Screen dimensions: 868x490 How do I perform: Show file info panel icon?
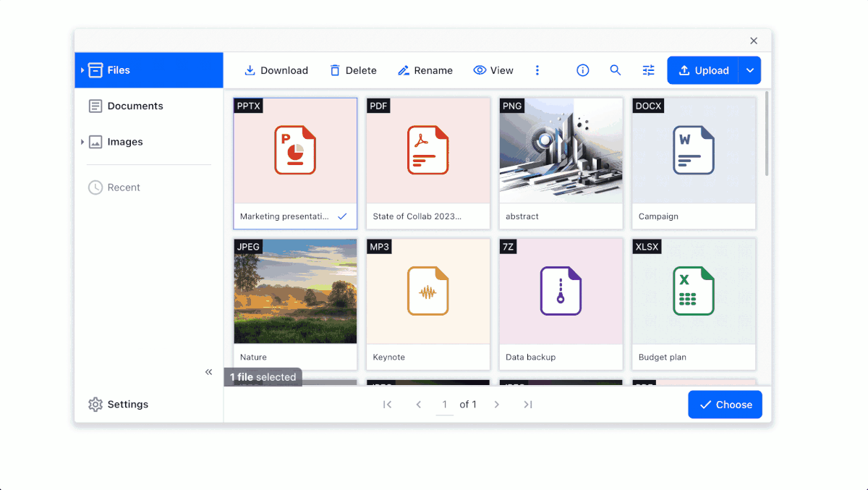point(582,70)
